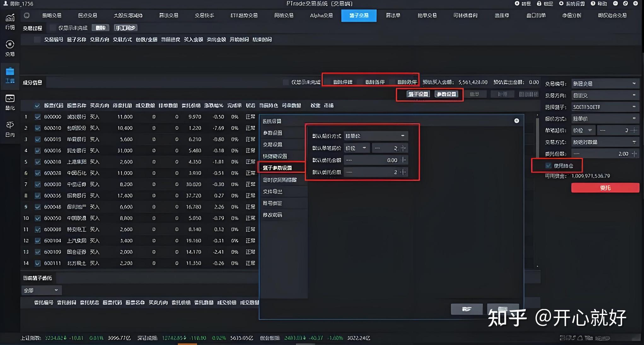Click the user account icon beside _1736
The width and height of the screenshot is (644, 345).
click(5, 3)
